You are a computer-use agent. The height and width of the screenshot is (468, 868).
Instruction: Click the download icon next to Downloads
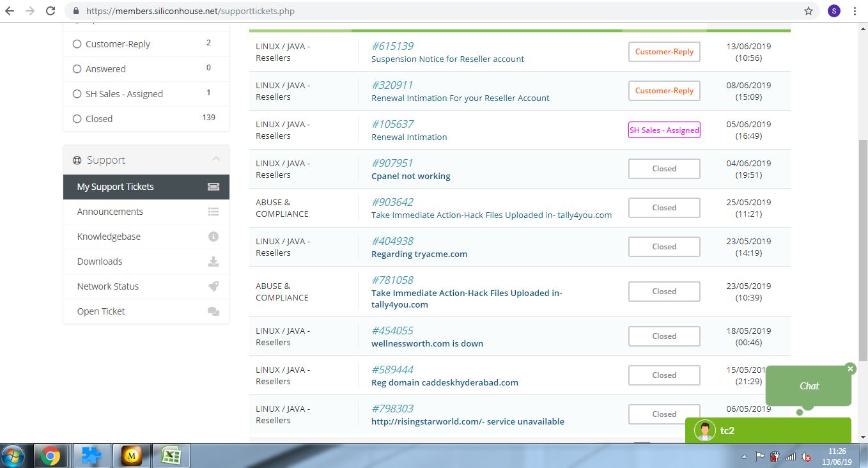click(213, 261)
